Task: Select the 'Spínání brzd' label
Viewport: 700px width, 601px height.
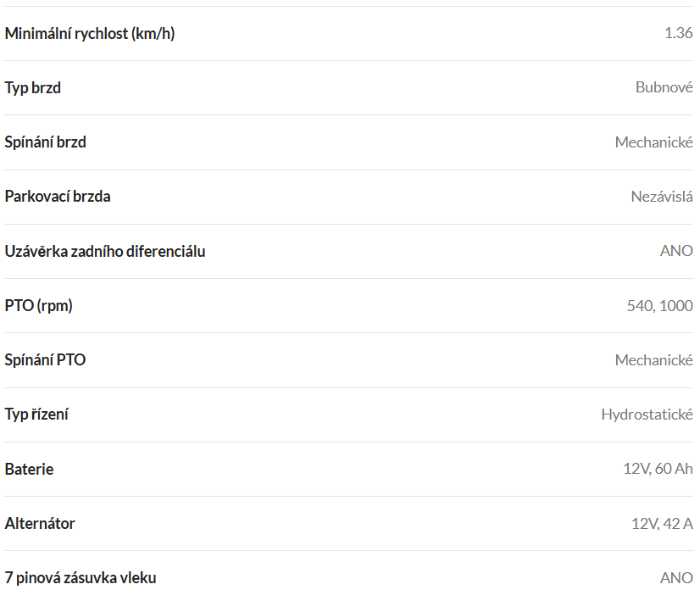Action: point(46,142)
